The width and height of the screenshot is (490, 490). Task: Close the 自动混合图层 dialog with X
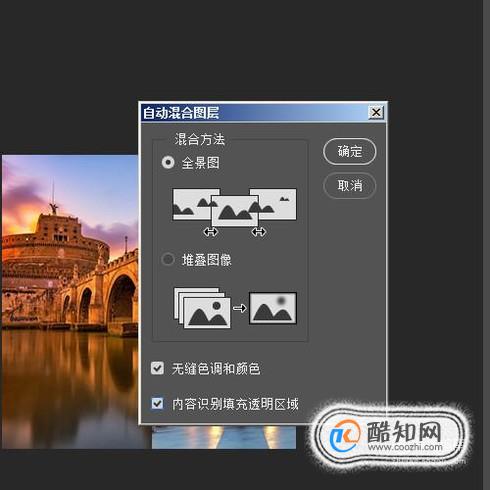376,112
